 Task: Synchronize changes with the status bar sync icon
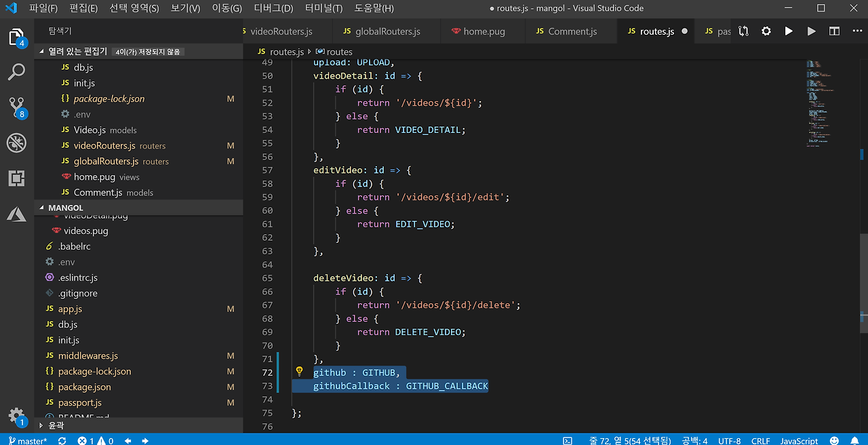(62, 441)
